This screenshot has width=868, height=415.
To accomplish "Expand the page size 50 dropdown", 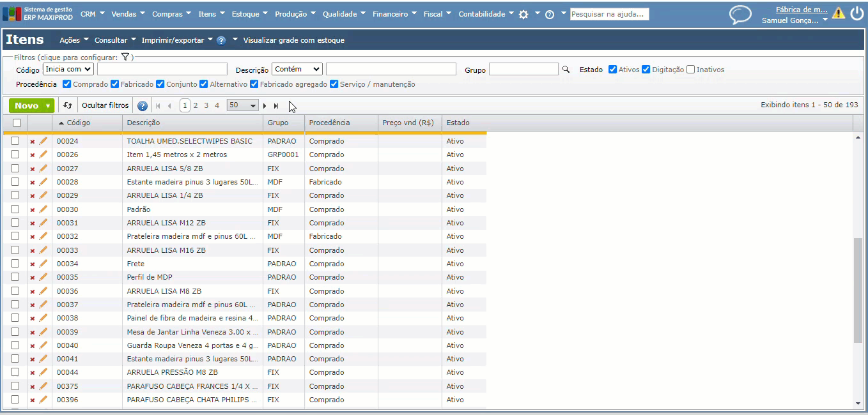I will [x=242, y=105].
